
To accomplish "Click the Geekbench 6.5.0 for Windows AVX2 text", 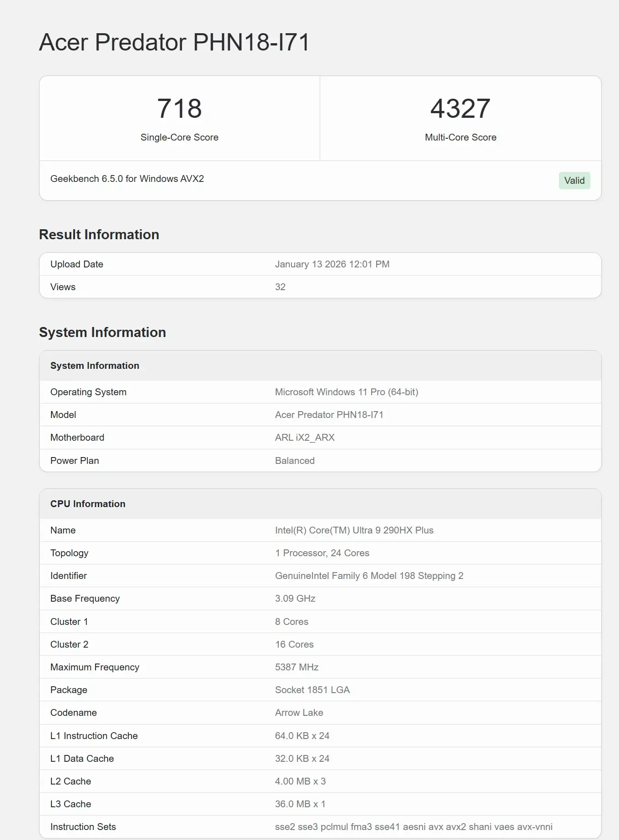I will click(x=127, y=179).
